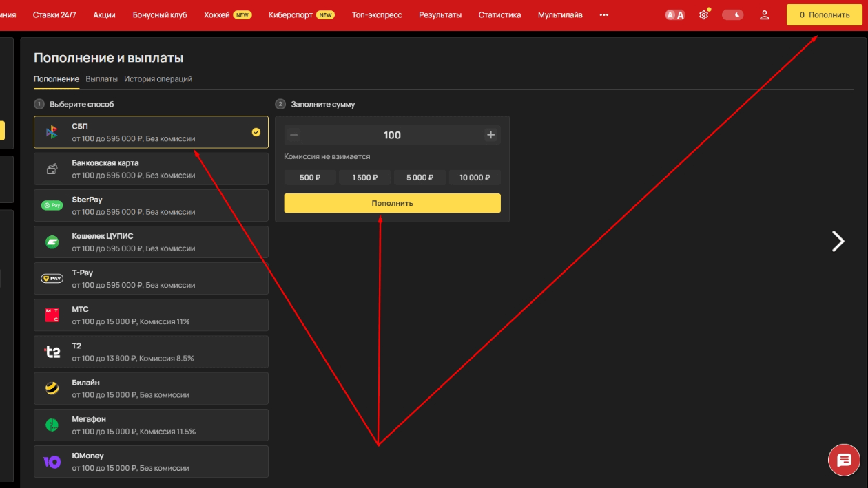The width and height of the screenshot is (868, 488).
Task: Select the ЮMoney wallet icon
Action: [x=52, y=462]
